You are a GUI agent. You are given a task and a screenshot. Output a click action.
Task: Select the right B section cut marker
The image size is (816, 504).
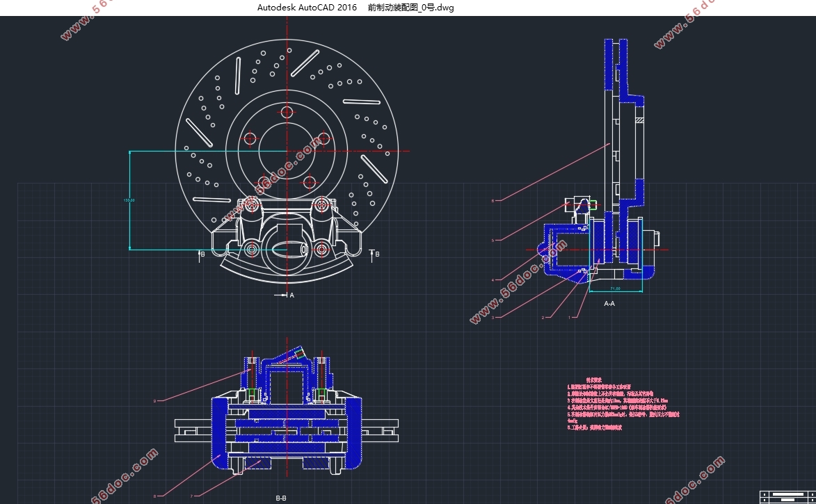click(x=375, y=254)
